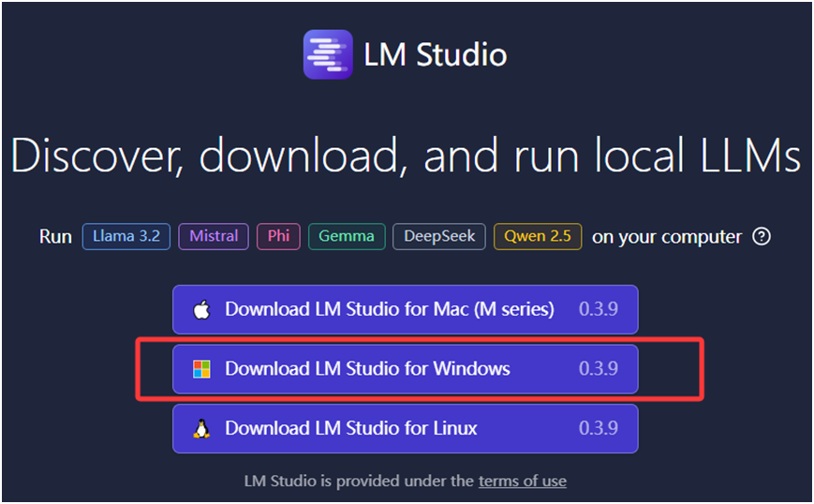Click the Apple icon on Mac download

pyautogui.click(x=201, y=309)
